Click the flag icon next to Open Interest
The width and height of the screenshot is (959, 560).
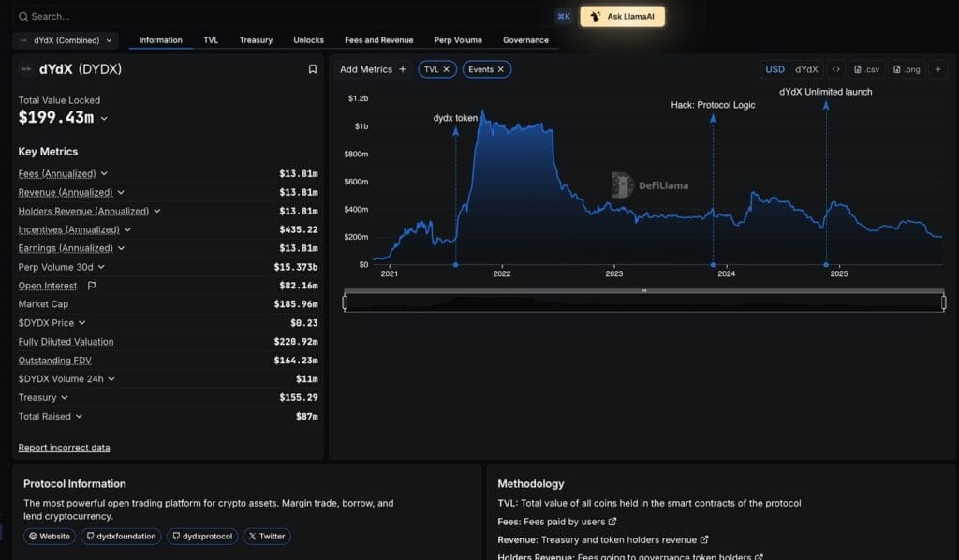coord(92,286)
